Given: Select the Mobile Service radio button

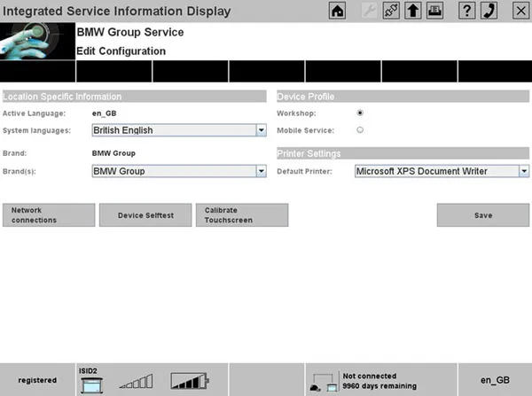Looking at the screenshot, I should tap(360, 130).
